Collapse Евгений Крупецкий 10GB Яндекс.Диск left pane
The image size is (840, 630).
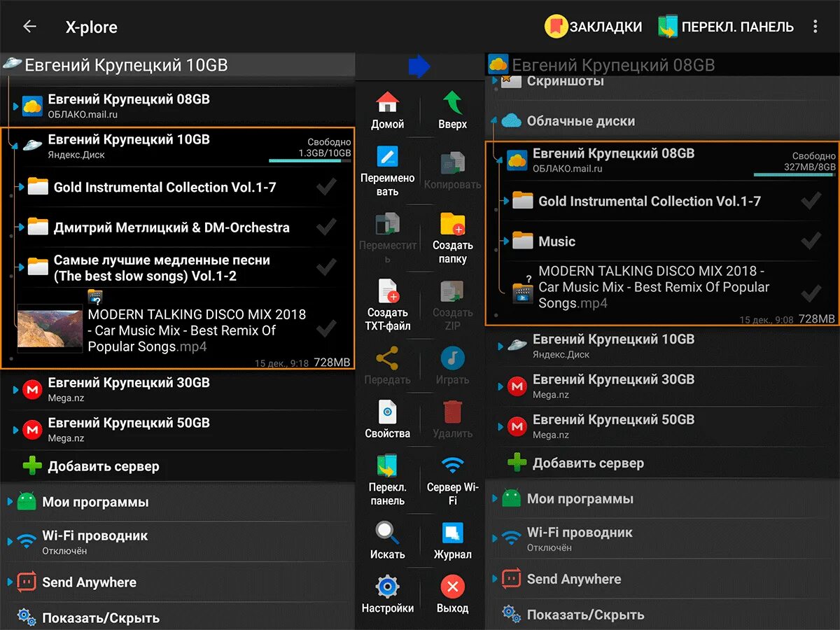[x=15, y=146]
